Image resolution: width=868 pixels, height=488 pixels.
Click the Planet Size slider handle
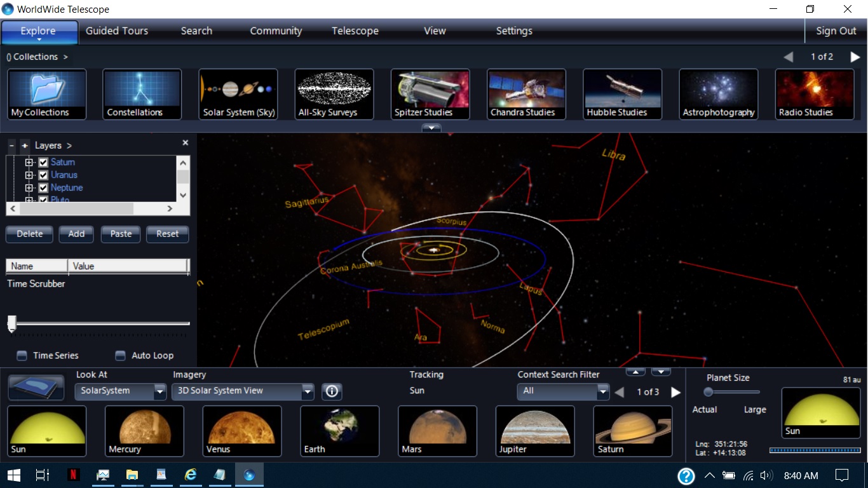tap(708, 392)
